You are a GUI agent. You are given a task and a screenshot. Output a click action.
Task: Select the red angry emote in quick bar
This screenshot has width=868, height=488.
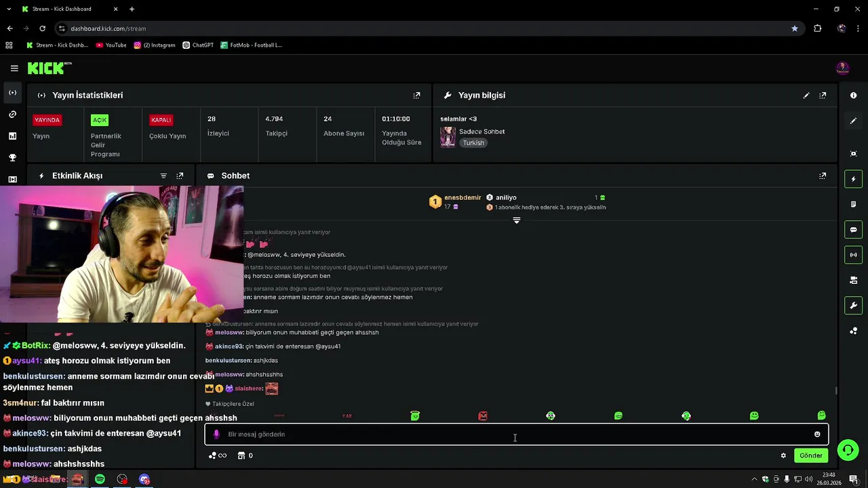pyautogui.click(x=483, y=416)
